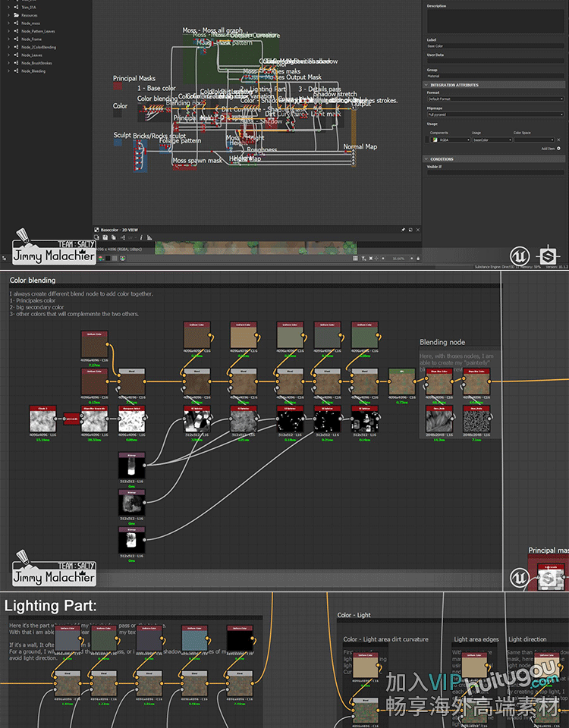Select Node_2ColorBlending in the explorer tree

[39, 47]
